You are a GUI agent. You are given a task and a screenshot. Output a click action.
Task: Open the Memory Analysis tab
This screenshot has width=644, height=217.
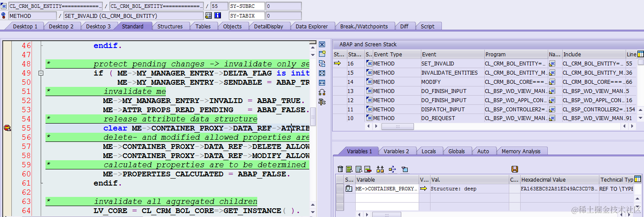tap(521, 151)
